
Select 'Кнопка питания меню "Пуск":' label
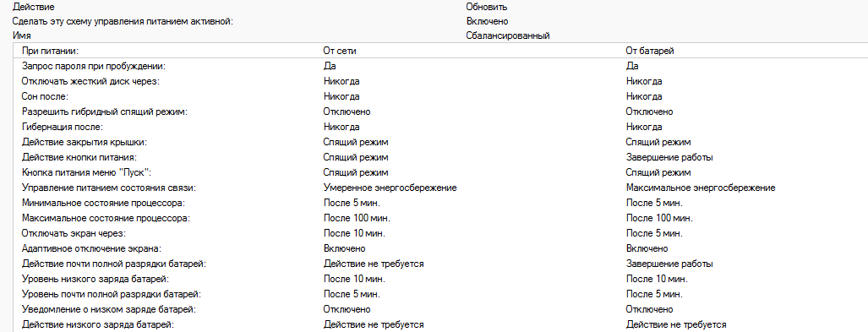[87, 172]
